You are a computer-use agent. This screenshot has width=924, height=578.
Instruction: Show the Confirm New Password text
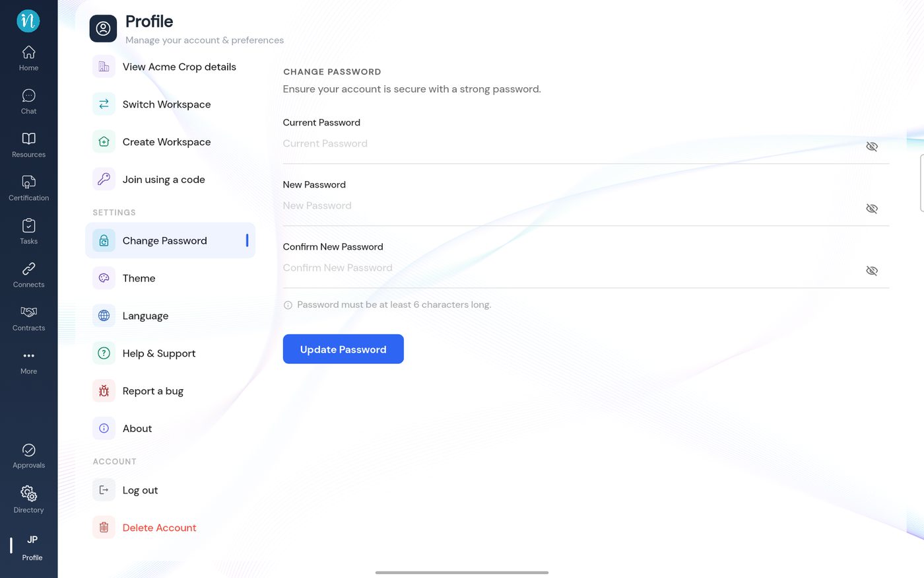pos(872,271)
